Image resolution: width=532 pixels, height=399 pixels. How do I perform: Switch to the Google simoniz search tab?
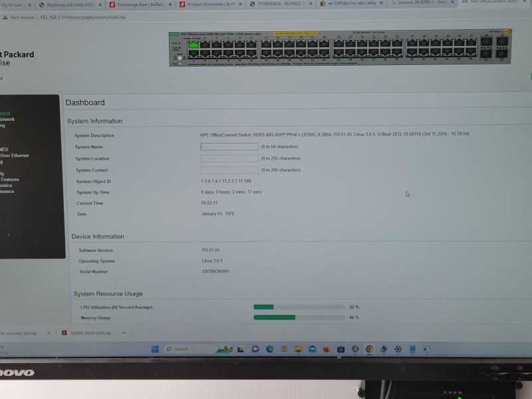(422, 3)
